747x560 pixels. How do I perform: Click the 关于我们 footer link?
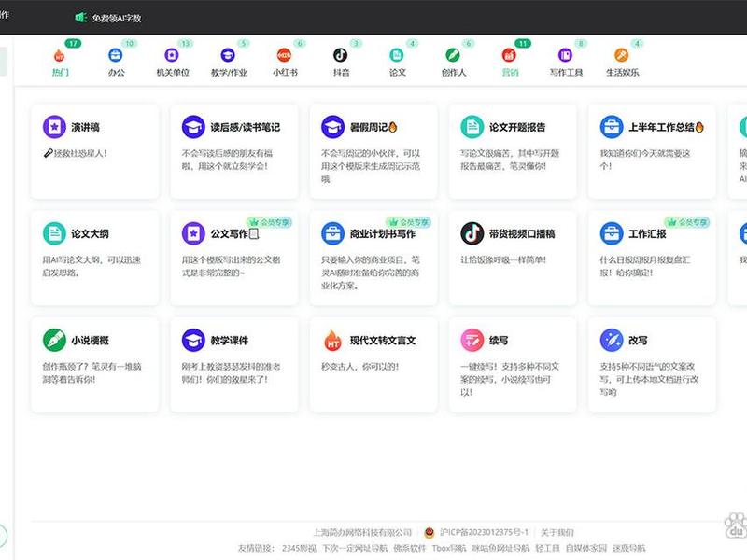point(557,532)
